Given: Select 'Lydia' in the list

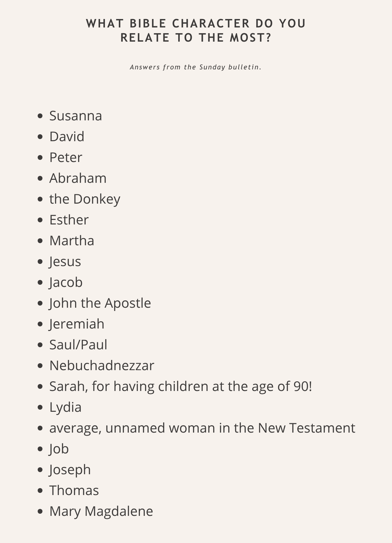Looking at the screenshot, I should (x=65, y=407).
